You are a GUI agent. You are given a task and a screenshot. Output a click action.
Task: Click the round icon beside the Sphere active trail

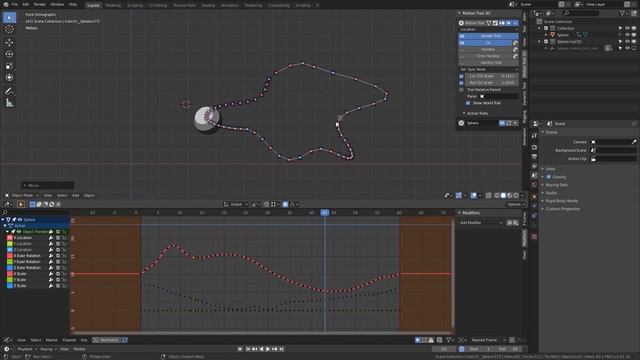461,123
